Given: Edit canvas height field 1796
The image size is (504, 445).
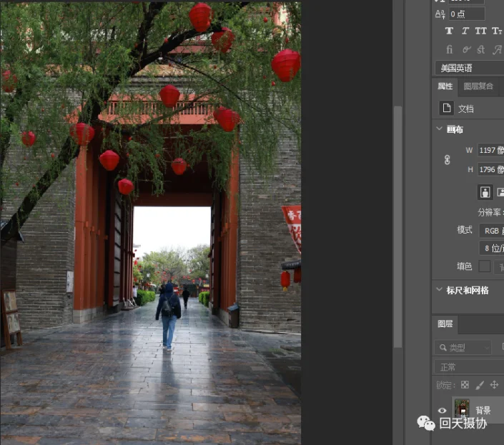Looking at the screenshot, I should coord(491,169).
